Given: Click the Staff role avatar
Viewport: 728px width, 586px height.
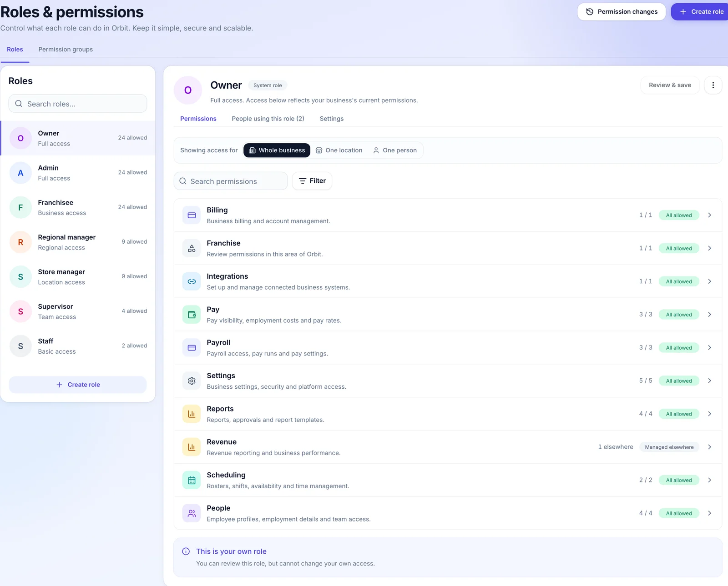Looking at the screenshot, I should [x=20, y=346].
